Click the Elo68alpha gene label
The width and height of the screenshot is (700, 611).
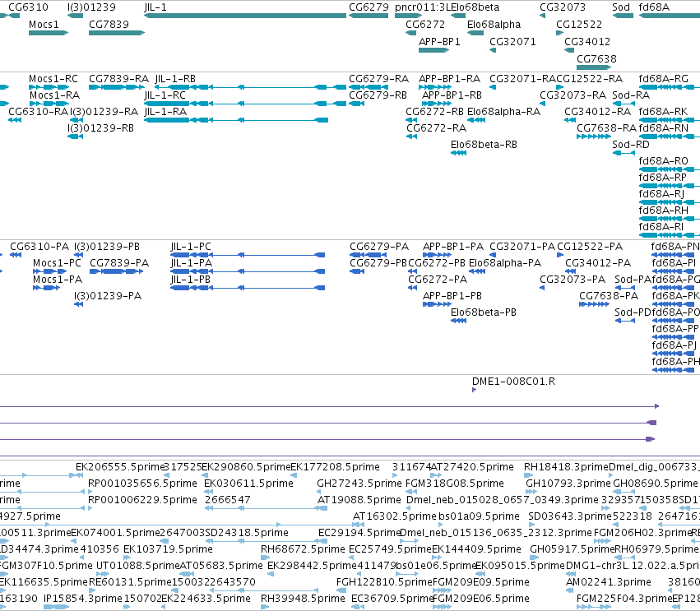tap(494, 24)
